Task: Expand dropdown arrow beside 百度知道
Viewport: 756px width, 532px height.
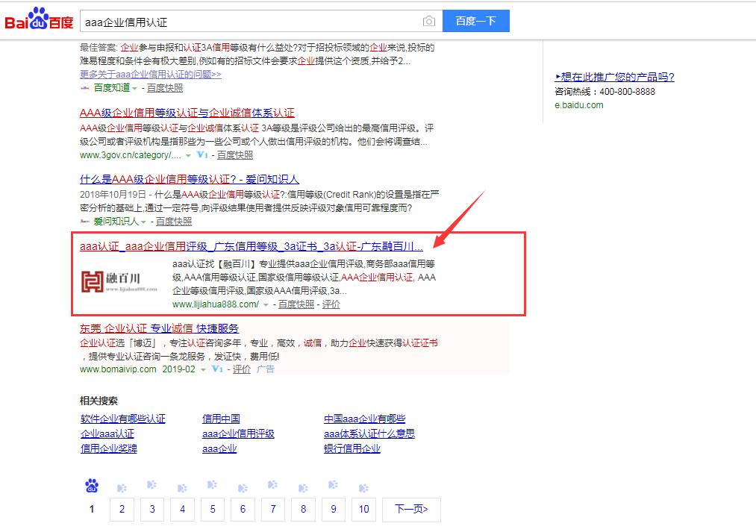Action: [135, 89]
